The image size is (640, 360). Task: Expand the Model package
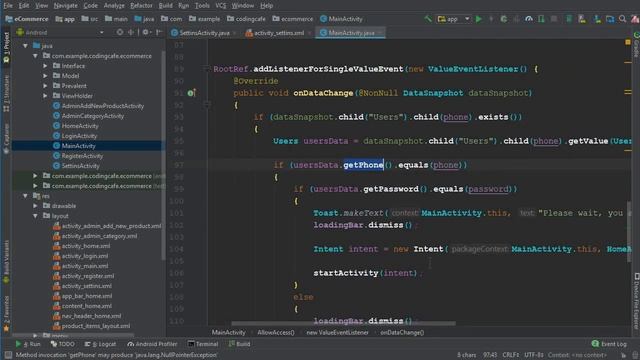point(45,76)
